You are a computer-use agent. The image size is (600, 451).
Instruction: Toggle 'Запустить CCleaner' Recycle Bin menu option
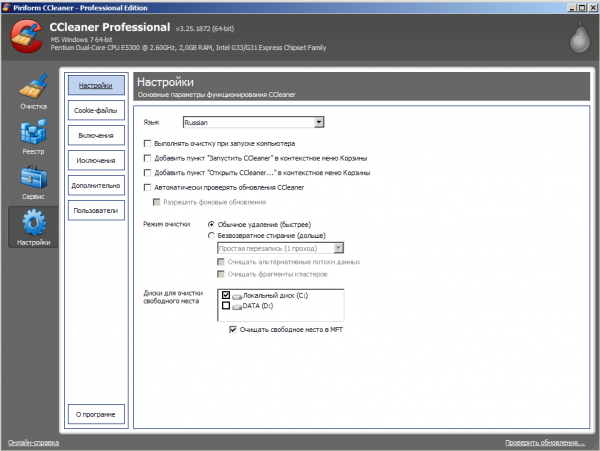click(x=147, y=158)
